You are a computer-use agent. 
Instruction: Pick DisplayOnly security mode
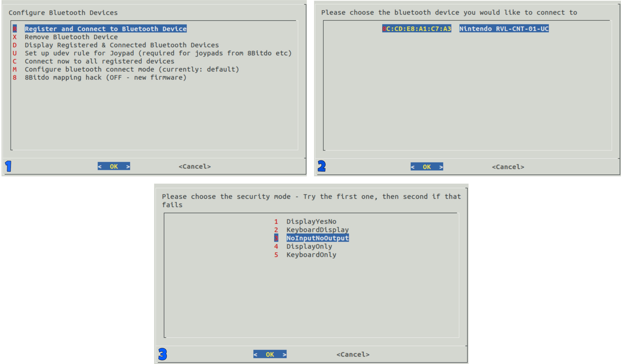click(x=309, y=246)
